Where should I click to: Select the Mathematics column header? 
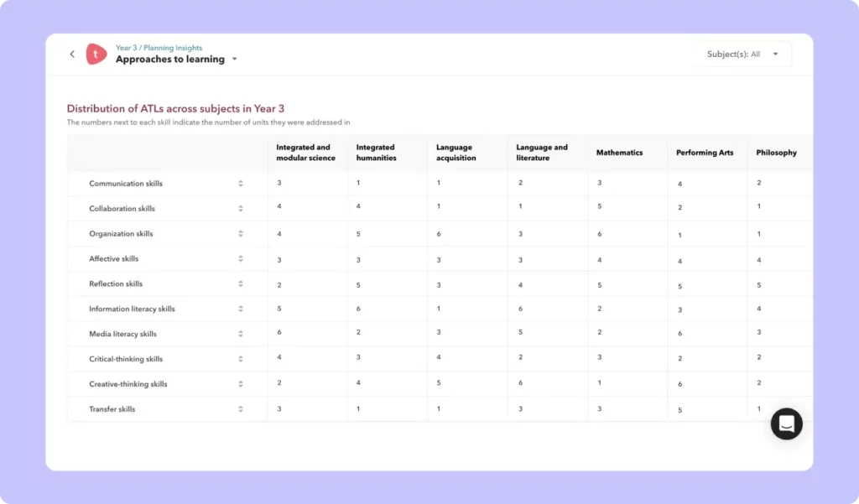pyautogui.click(x=619, y=153)
